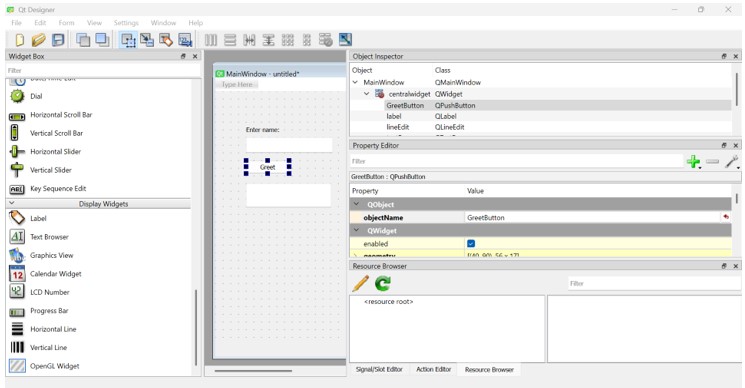Switch to Edit Widgets mode
The height and width of the screenshot is (388, 745).
127,40
